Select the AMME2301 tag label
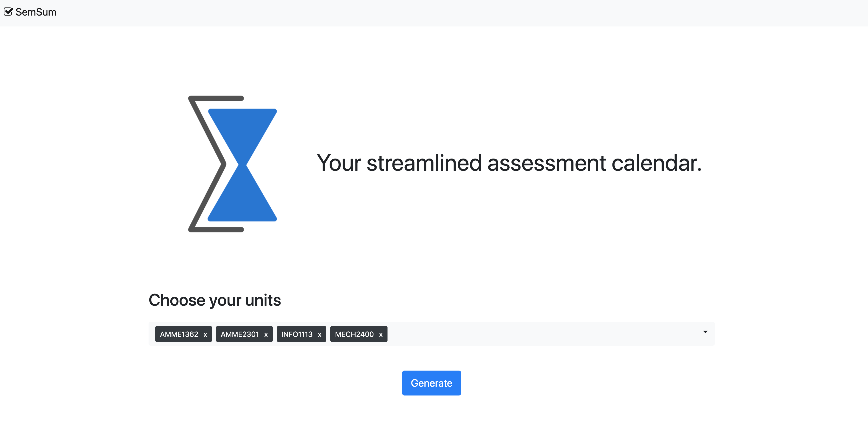868x423 pixels. point(239,334)
